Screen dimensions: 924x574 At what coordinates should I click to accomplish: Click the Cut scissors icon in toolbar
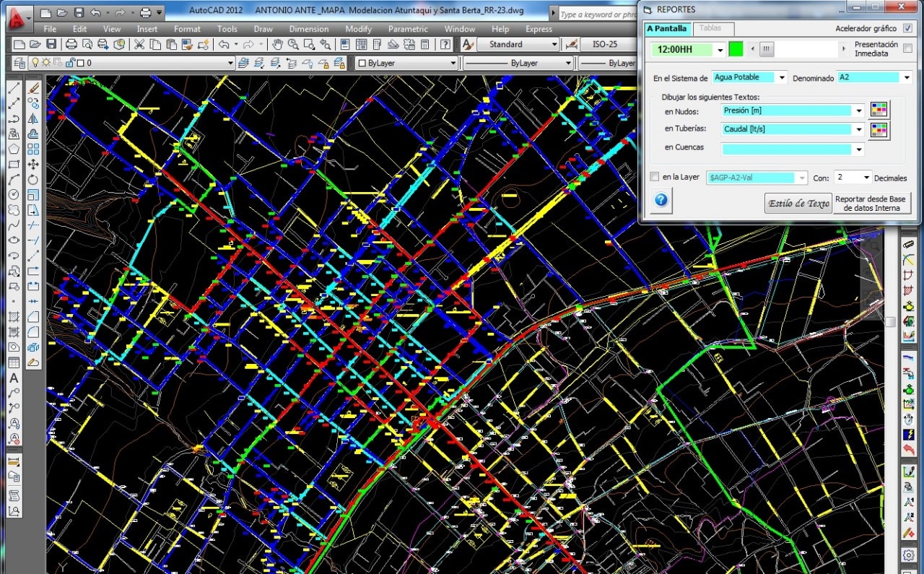(138, 45)
